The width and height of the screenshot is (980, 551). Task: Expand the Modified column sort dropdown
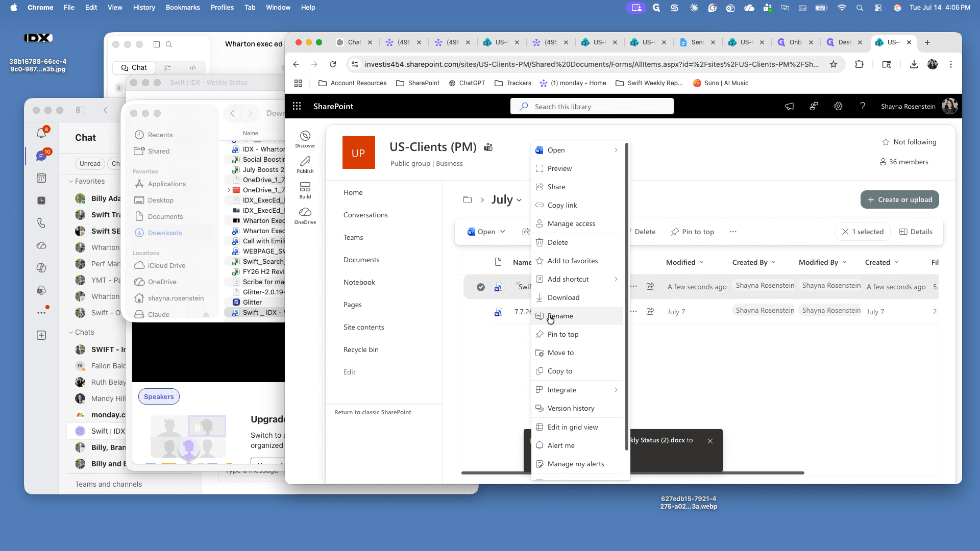tap(702, 262)
